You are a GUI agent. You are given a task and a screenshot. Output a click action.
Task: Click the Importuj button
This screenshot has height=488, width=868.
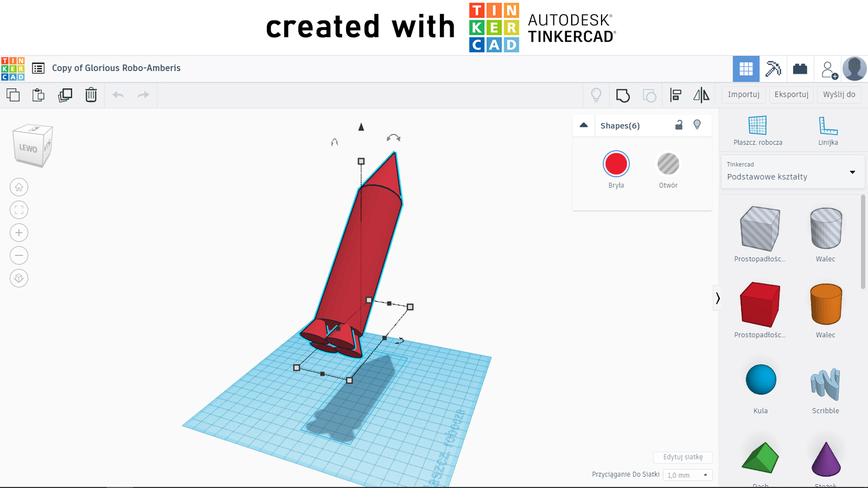coord(744,94)
